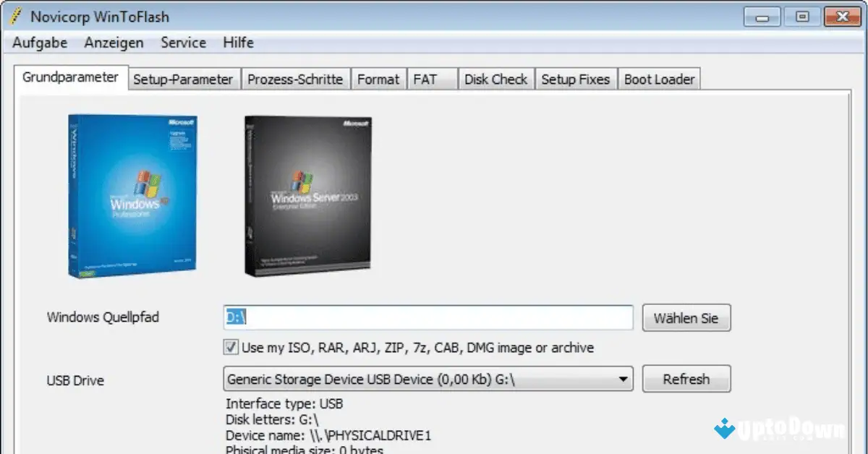Switch to the Setup-Parameter tab
This screenshot has width=868, height=454.
click(183, 79)
